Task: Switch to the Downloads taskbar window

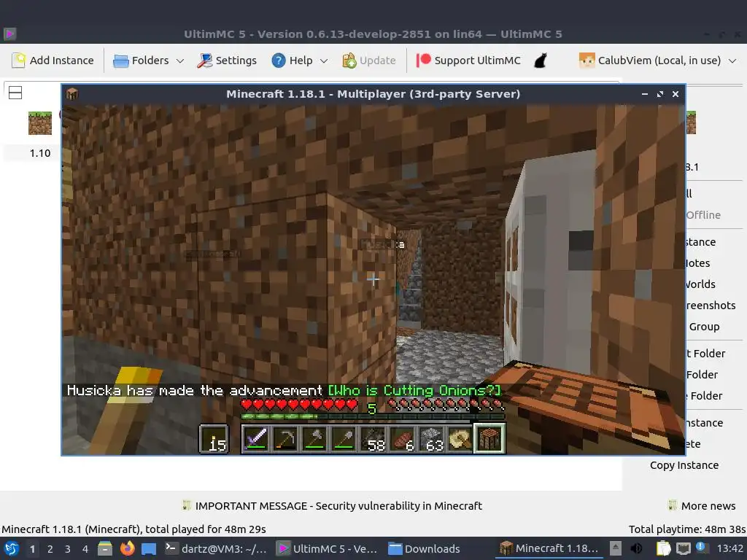Action: [x=424, y=548]
